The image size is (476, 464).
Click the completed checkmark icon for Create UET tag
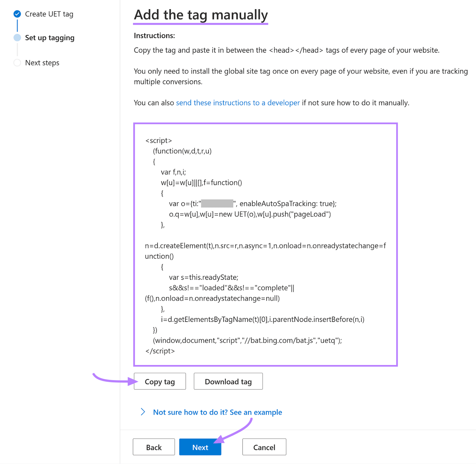coord(17,14)
